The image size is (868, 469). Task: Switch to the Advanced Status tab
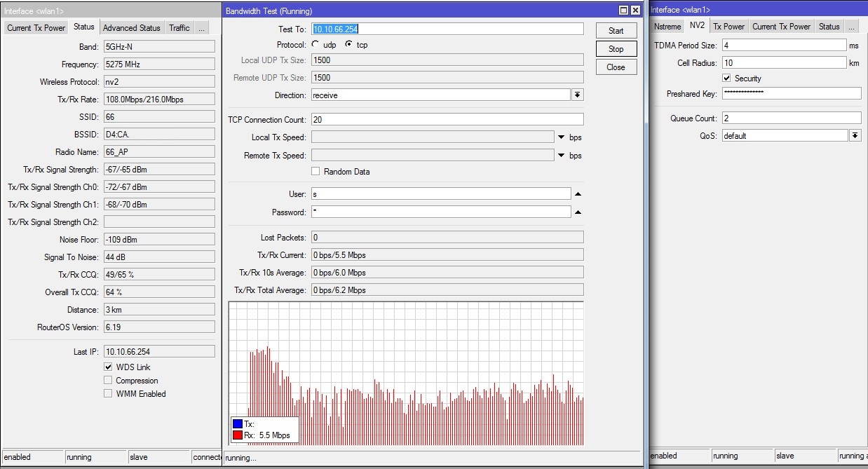[131, 28]
